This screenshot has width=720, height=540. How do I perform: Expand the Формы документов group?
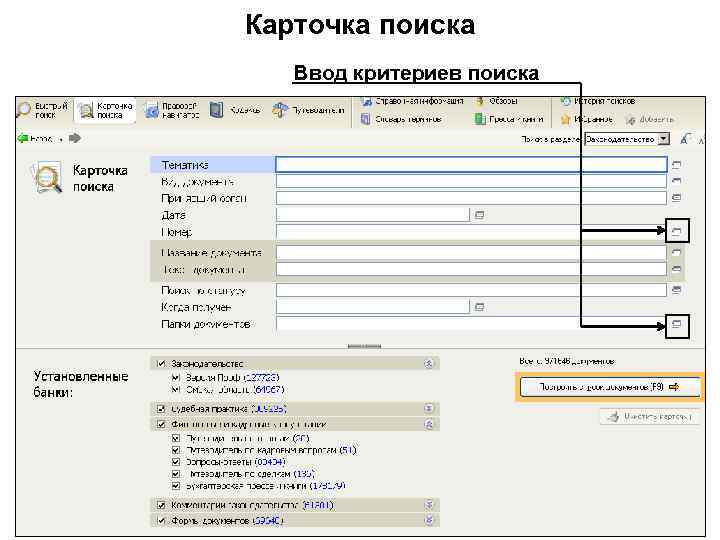pos(428,520)
